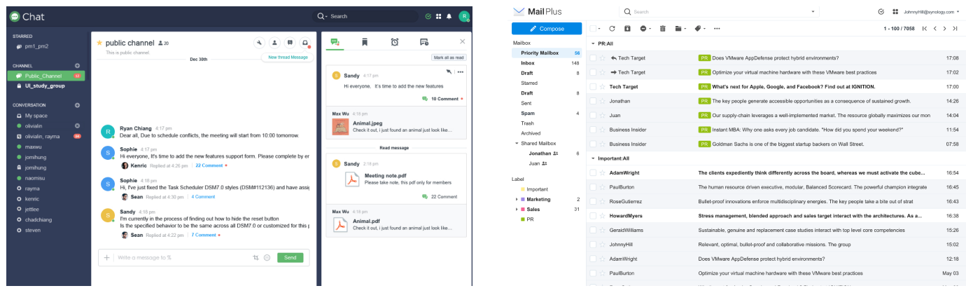Collapse the PR:All mail section
Screen dimensions: 980x293
(x=594, y=43)
